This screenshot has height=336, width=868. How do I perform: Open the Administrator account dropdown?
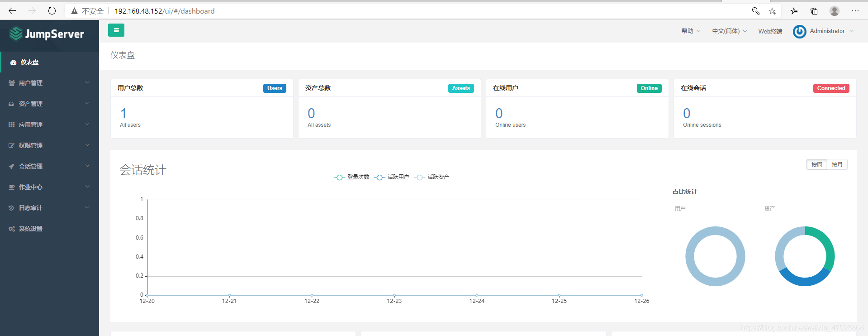pos(831,31)
